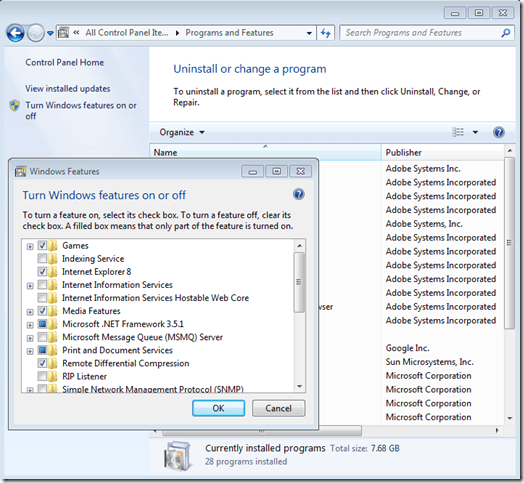Screen dimensions: 524x483
Task: Check Microsoft Message Queue (MSMQ) Server checkbox
Action: (x=42, y=337)
